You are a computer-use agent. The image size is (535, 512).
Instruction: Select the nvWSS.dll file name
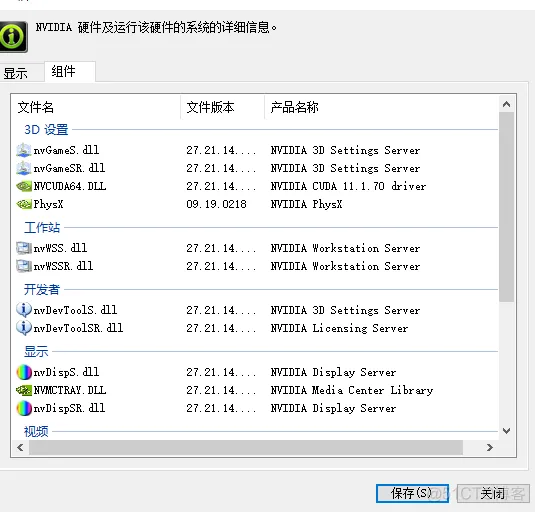[60, 248]
